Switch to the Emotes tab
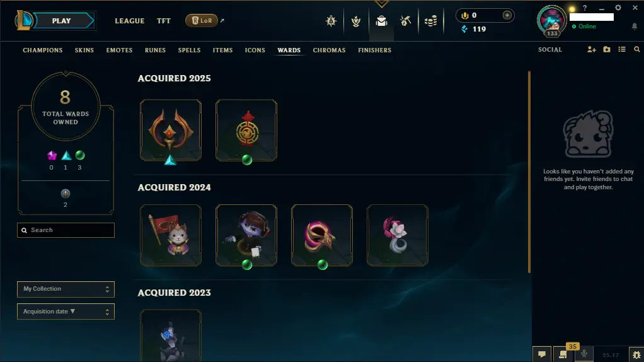This screenshot has width=644, height=362. [x=119, y=50]
